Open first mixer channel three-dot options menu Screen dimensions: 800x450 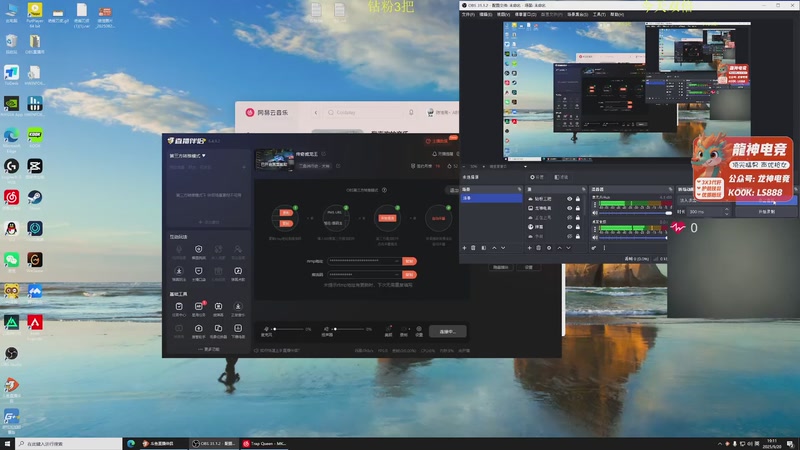pyautogui.click(x=595, y=204)
